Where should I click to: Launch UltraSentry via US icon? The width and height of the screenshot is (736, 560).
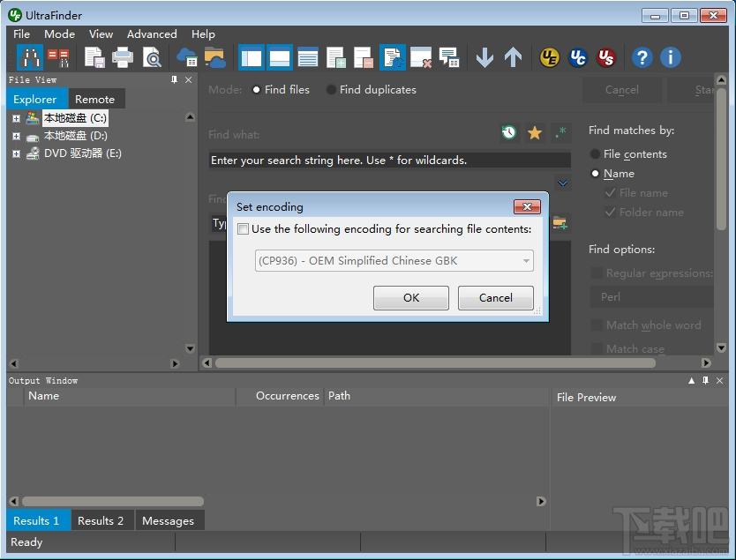[606, 57]
